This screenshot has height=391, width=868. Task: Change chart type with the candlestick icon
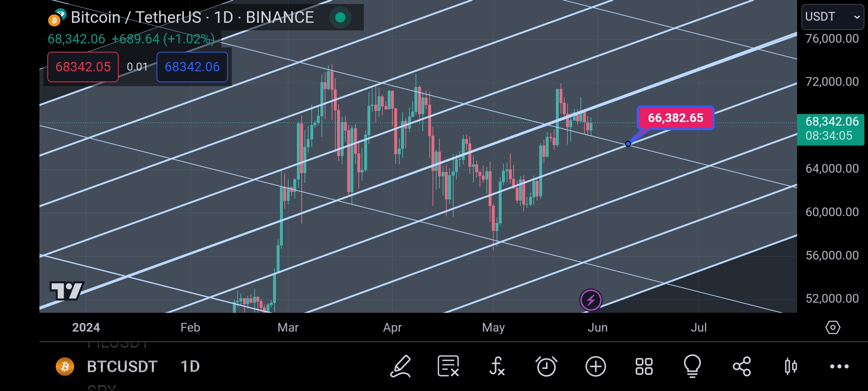[791, 366]
